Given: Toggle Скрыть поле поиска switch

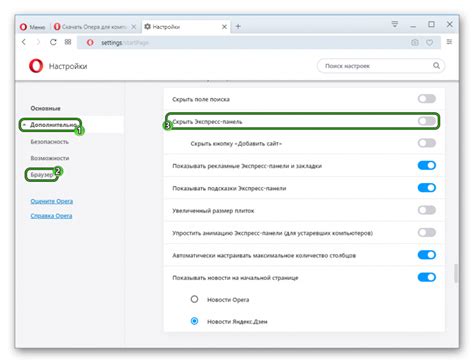Looking at the screenshot, I should click(427, 99).
